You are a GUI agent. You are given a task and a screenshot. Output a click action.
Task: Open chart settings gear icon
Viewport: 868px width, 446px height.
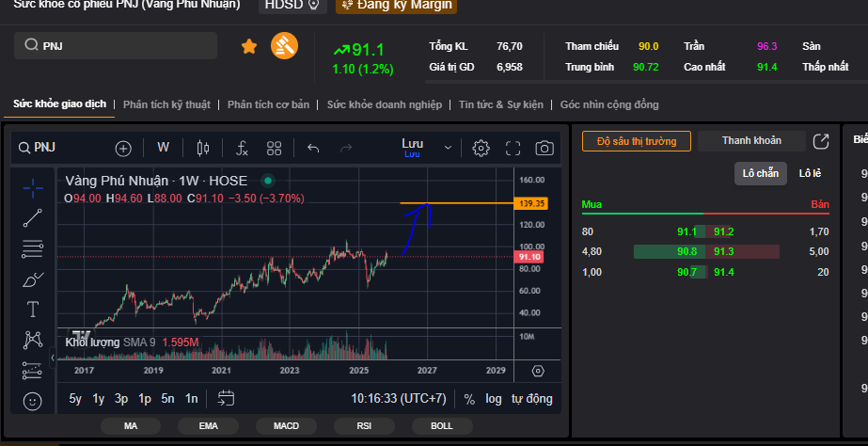click(x=481, y=148)
